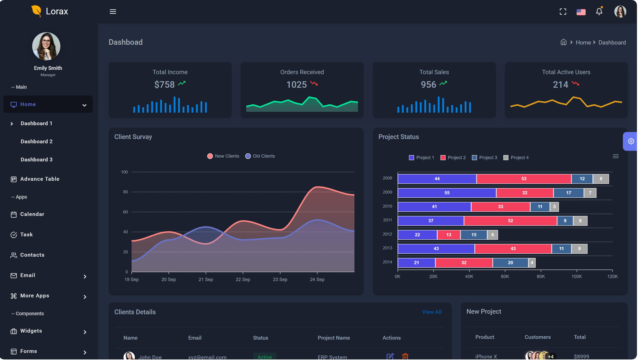Navigate to Home via breadcrumb

pyautogui.click(x=583, y=42)
